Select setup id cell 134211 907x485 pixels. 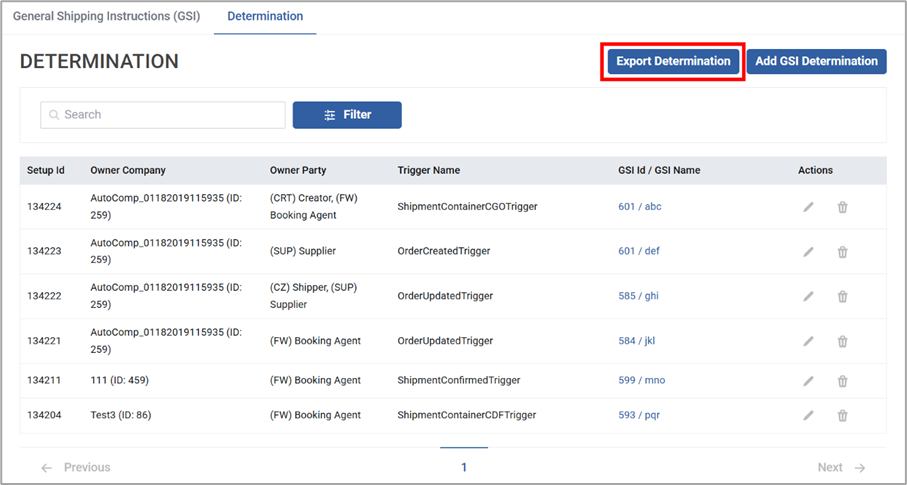(x=44, y=380)
